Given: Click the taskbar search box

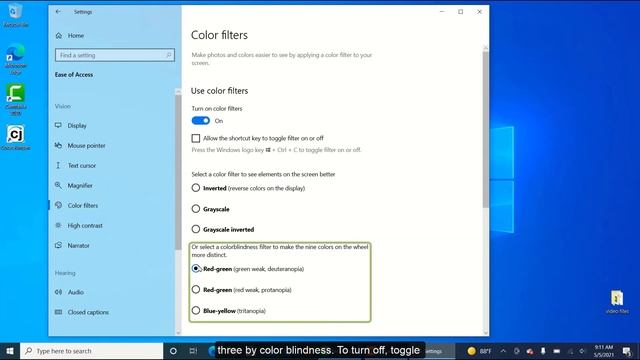Looking at the screenshot, I should 91,351.
